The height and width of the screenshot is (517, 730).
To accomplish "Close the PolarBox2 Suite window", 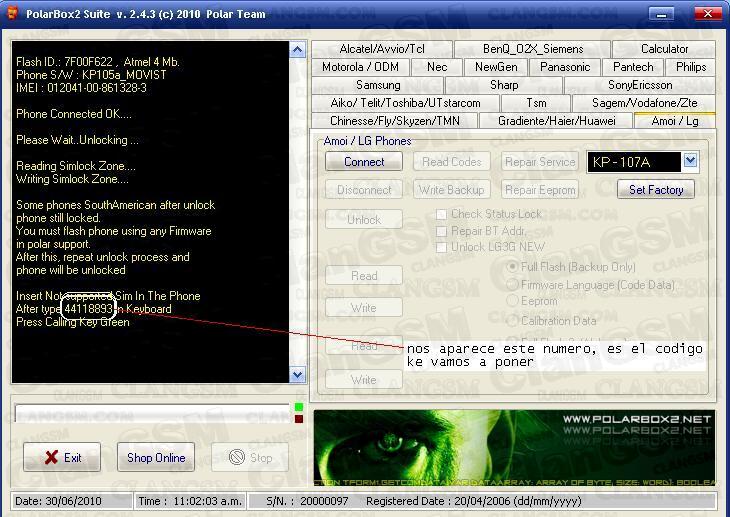I will tap(708, 14).
